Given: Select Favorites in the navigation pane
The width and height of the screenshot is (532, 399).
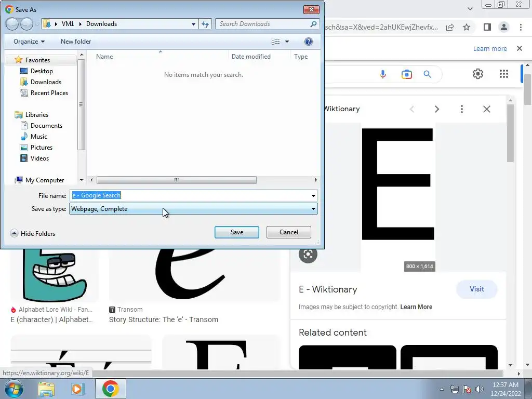Looking at the screenshot, I should point(37,60).
